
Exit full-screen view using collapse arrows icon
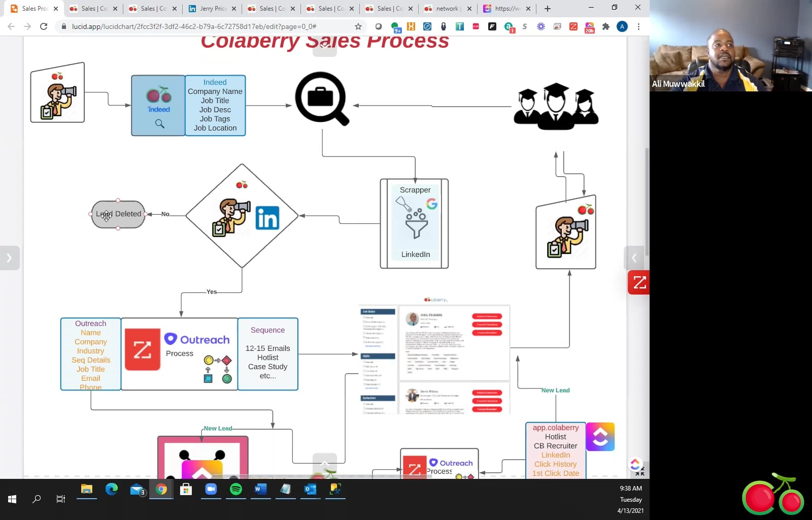coord(640,472)
